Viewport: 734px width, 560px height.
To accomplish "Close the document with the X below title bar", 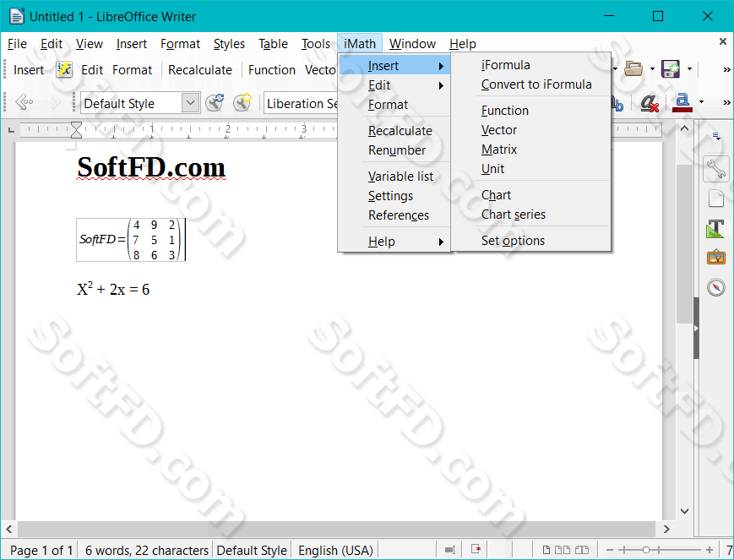I will point(723,41).
